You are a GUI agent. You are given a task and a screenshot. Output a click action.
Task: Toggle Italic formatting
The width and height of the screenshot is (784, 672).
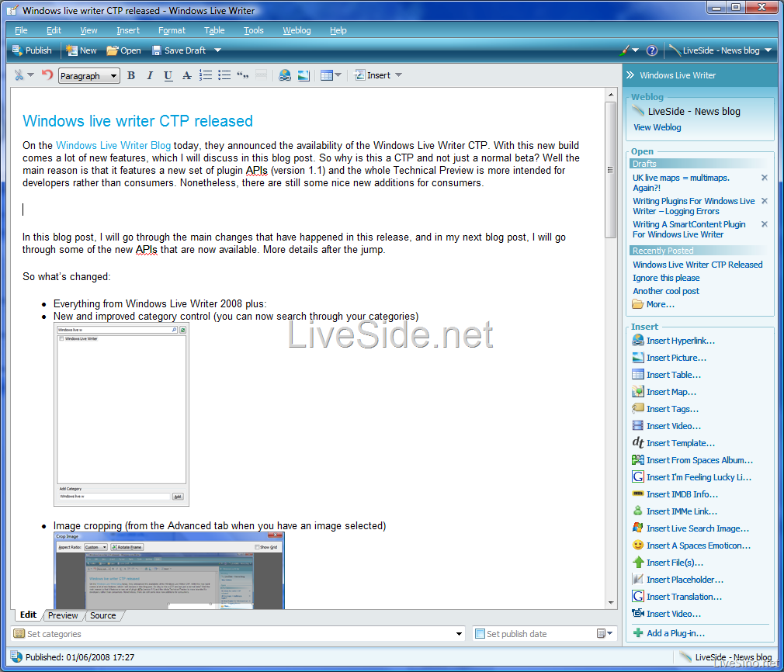pos(150,75)
